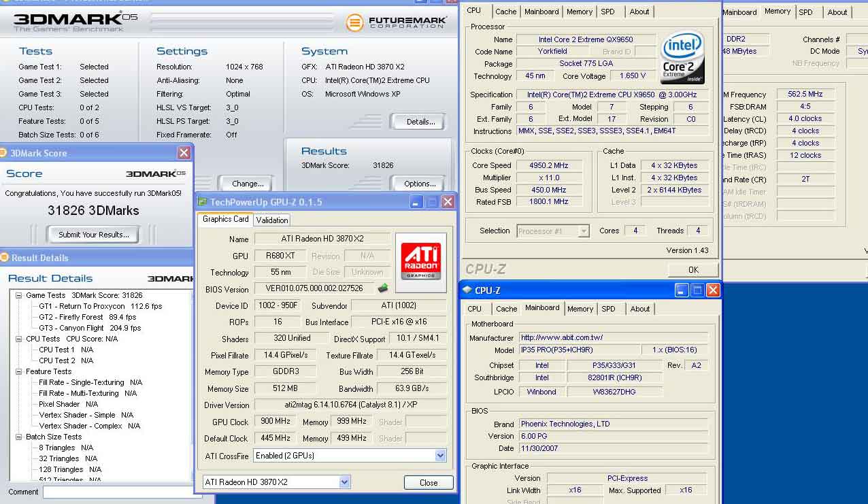Select the CPU Test 2 row
Screen dimensions: 868x504
(x=66, y=360)
